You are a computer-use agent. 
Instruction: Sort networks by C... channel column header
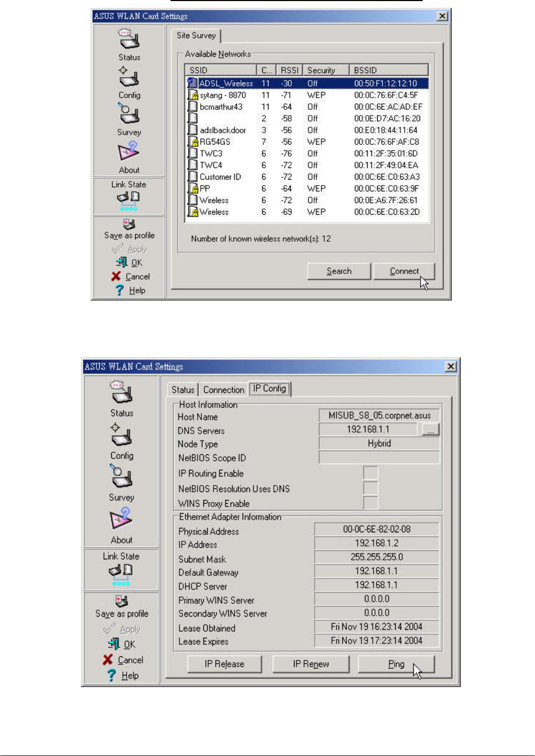click(266, 70)
